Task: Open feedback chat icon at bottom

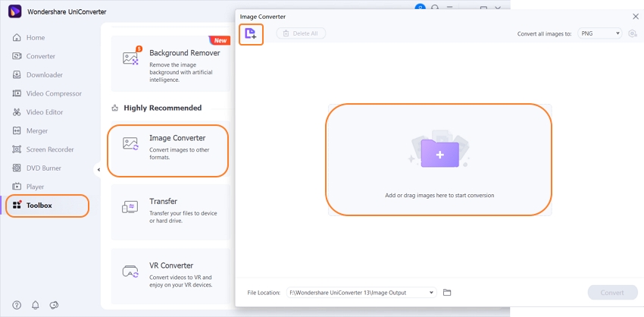Action: (x=55, y=305)
